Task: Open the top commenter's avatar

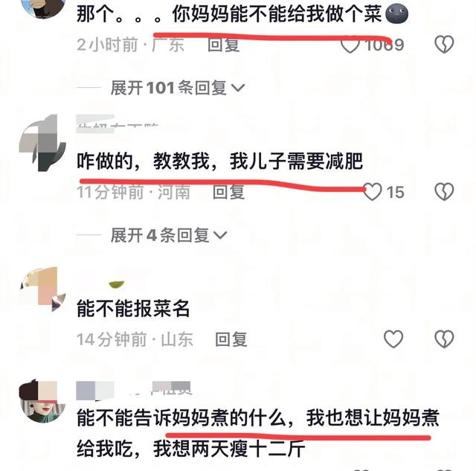Action: click(x=42, y=7)
